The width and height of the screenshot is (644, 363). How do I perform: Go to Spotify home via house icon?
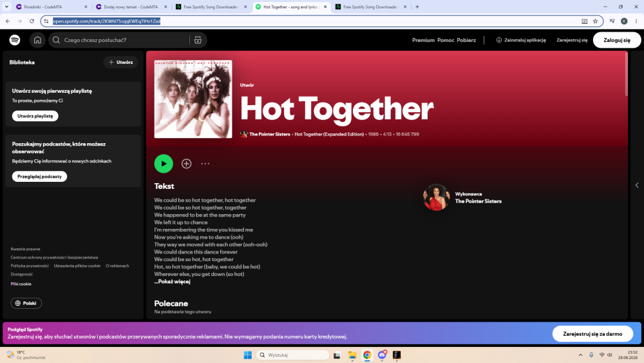[x=37, y=40]
